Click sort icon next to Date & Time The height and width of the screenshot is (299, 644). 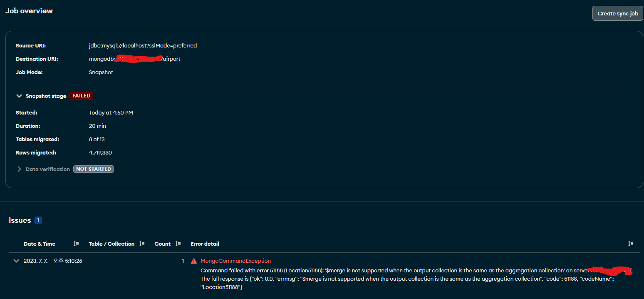pos(76,244)
